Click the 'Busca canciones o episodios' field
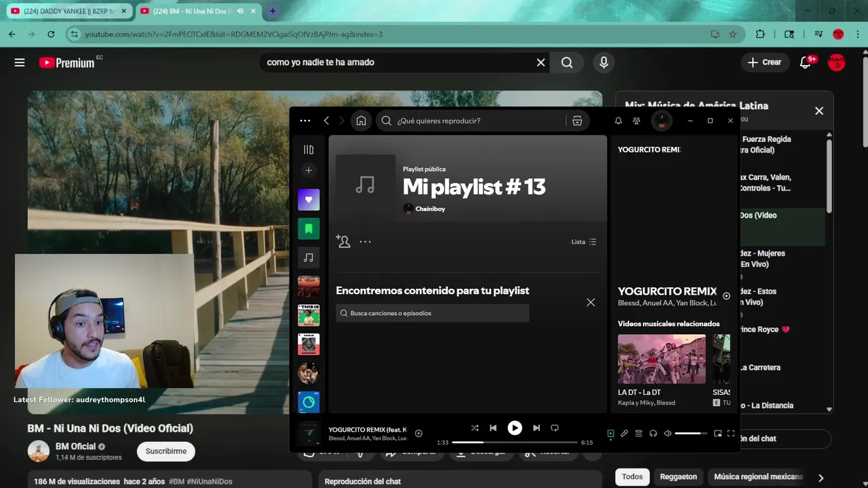 click(x=433, y=313)
